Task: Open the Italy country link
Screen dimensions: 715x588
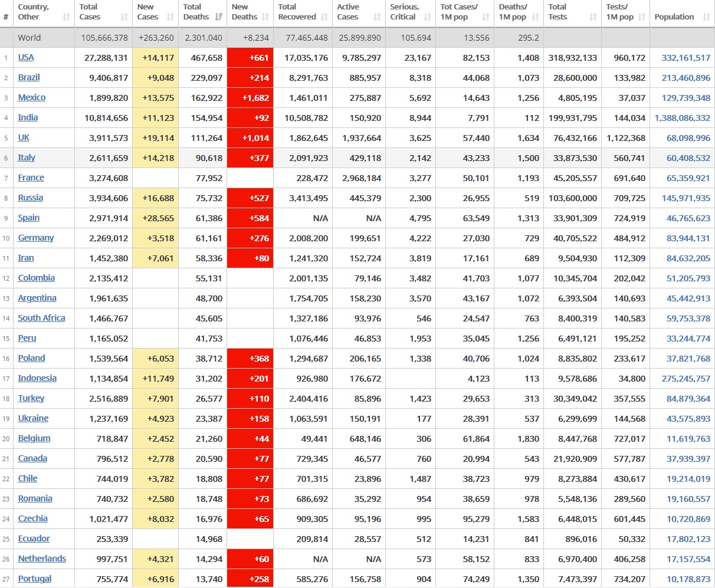Action: 27,157
